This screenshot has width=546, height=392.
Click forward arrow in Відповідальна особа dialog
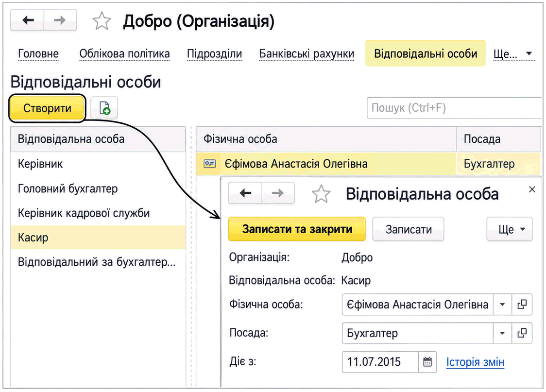click(x=278, y=193)
